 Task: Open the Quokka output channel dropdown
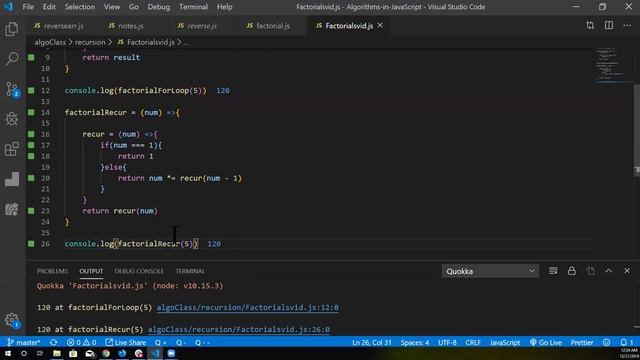[x=490, y=271]
